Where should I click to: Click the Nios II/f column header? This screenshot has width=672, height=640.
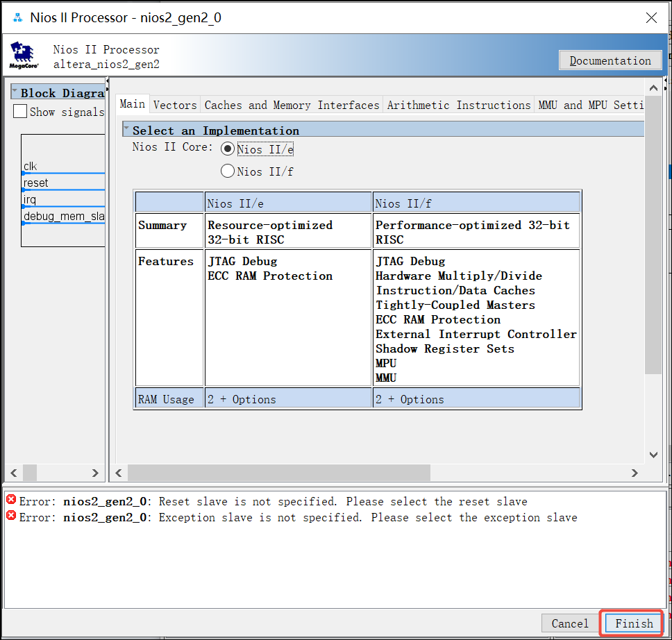[476, 202]
